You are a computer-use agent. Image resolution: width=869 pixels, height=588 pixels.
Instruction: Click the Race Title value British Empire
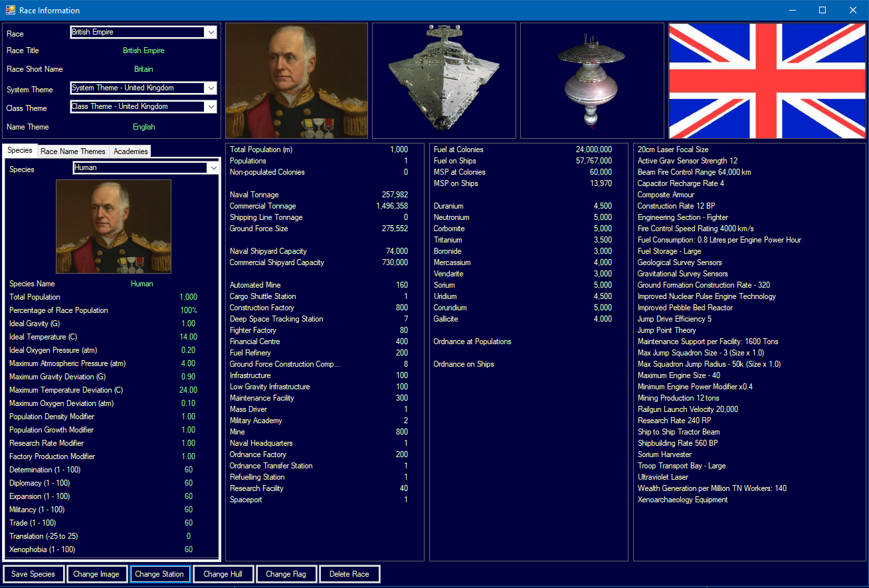point(144,50)
